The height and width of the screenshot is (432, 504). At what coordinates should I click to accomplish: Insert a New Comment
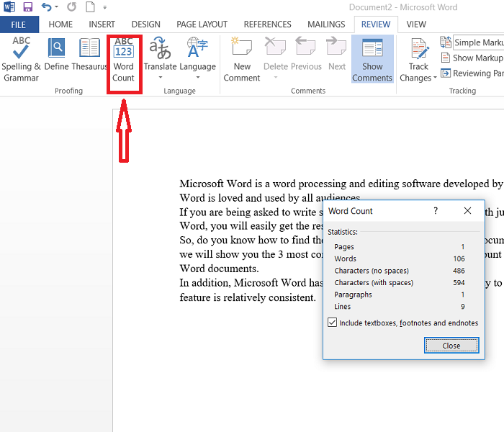point(242,59)
